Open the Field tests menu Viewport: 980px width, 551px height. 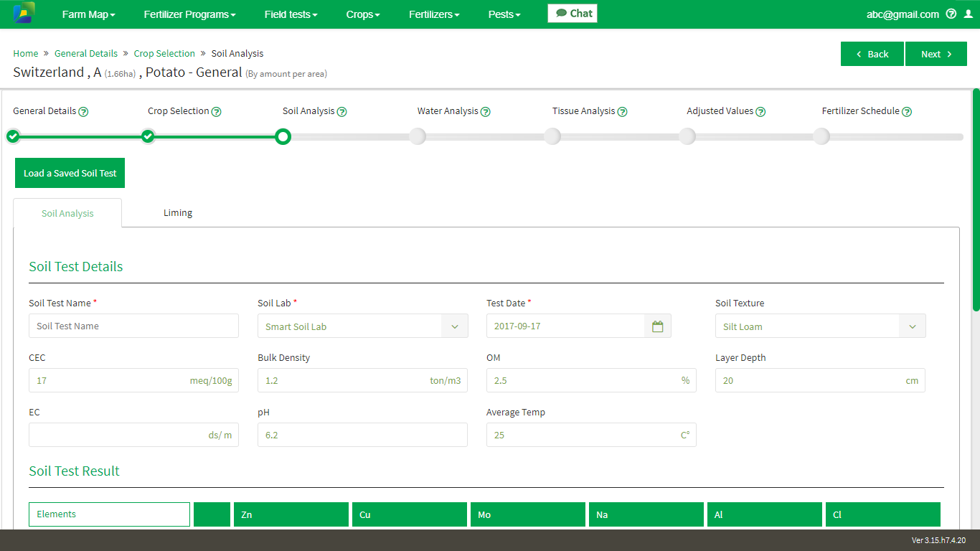pyautogui.click(x=291, y=14)
